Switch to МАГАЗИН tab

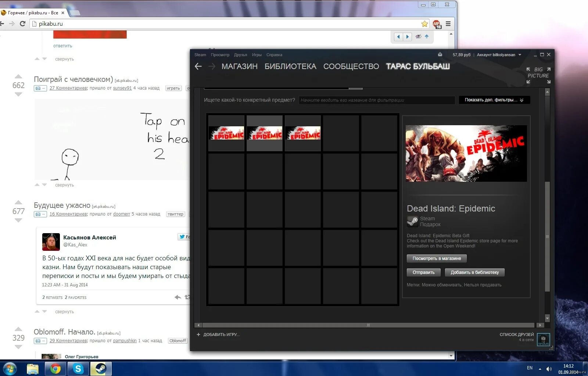[240, 66]
